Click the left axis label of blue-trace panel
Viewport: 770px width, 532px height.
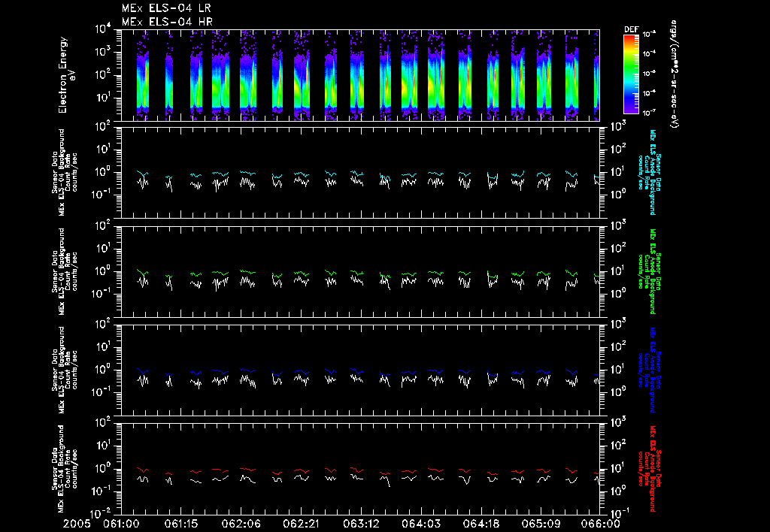tap(65, 370)
